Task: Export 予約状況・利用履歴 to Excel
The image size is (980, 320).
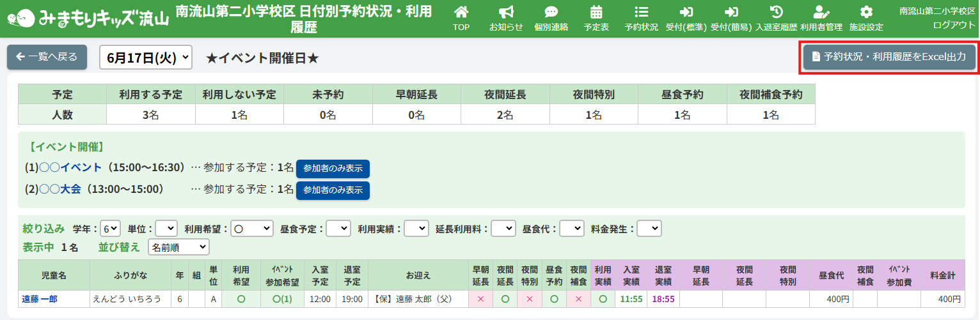Action: [889, 57]
